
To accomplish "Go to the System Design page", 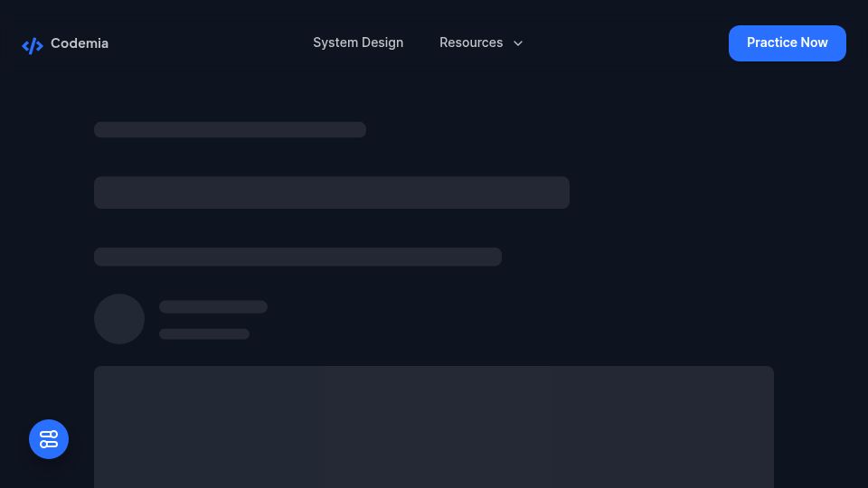I will click(x=358, y=42).
